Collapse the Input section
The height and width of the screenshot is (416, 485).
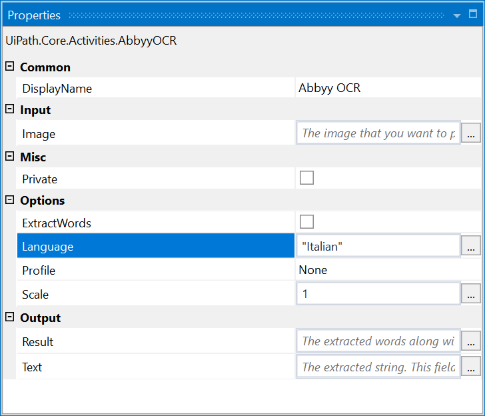point(9,109)
